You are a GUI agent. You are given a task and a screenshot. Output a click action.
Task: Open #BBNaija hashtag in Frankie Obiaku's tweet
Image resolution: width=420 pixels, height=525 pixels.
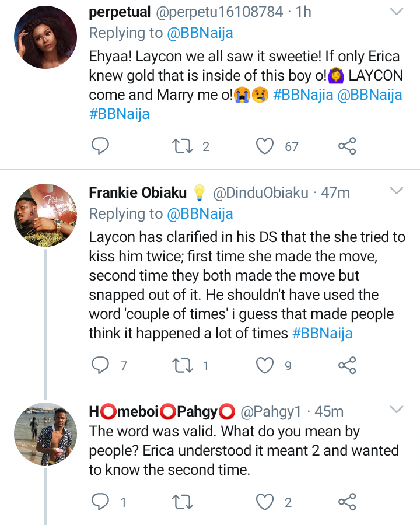click(322, 334)
